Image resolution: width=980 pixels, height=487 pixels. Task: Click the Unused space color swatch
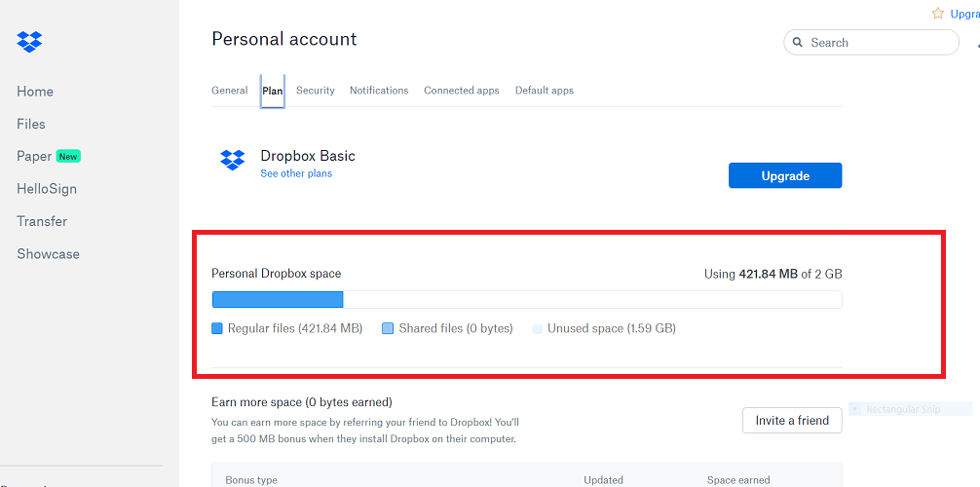537,329
